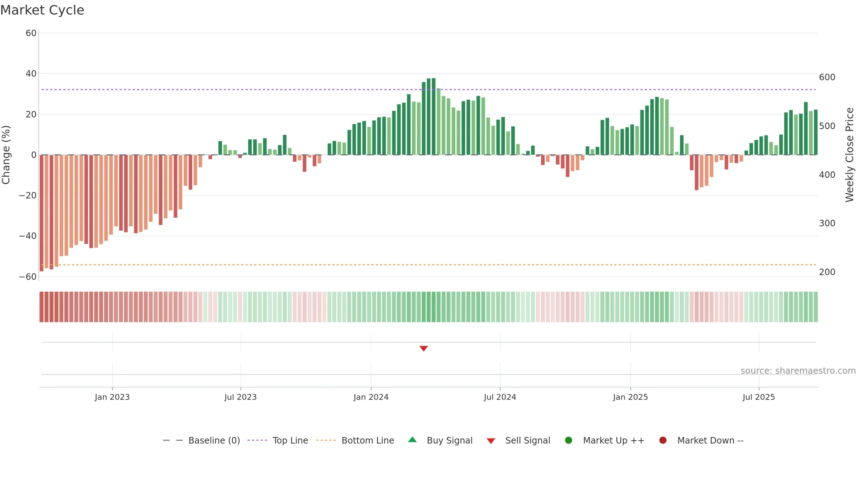This screenshot has width=868, height=488.
Task: Toggle the Bottom Line legend entry
Action: [355, 440]
